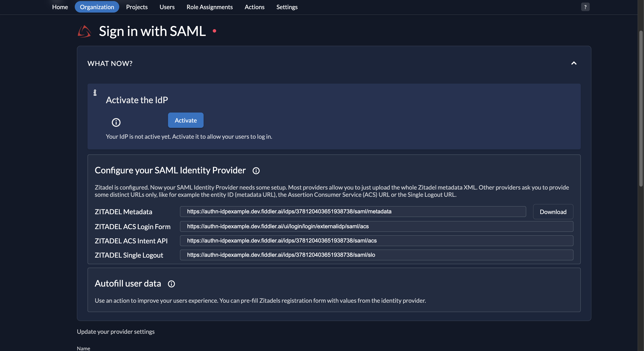Go to the Home tab

(60, 7)
